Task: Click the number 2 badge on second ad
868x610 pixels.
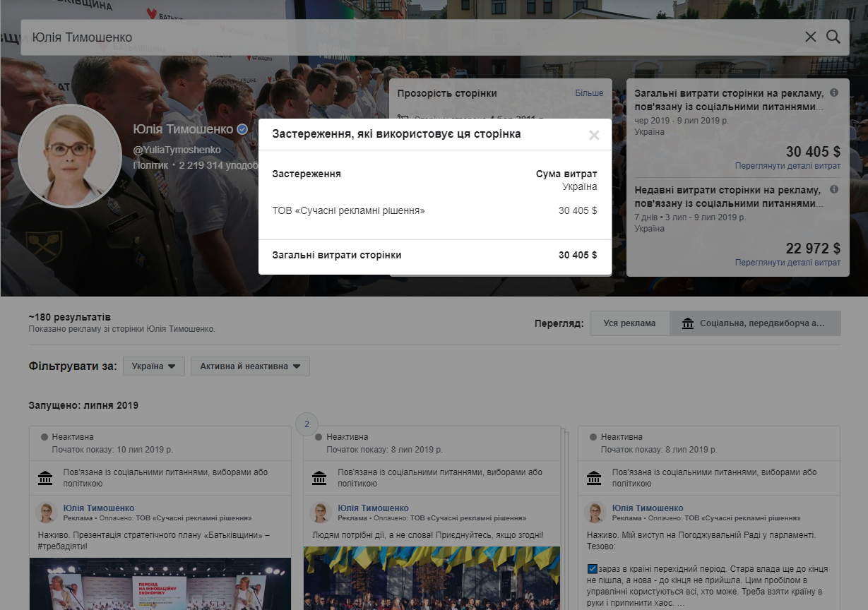Action: tap(307, 424)
